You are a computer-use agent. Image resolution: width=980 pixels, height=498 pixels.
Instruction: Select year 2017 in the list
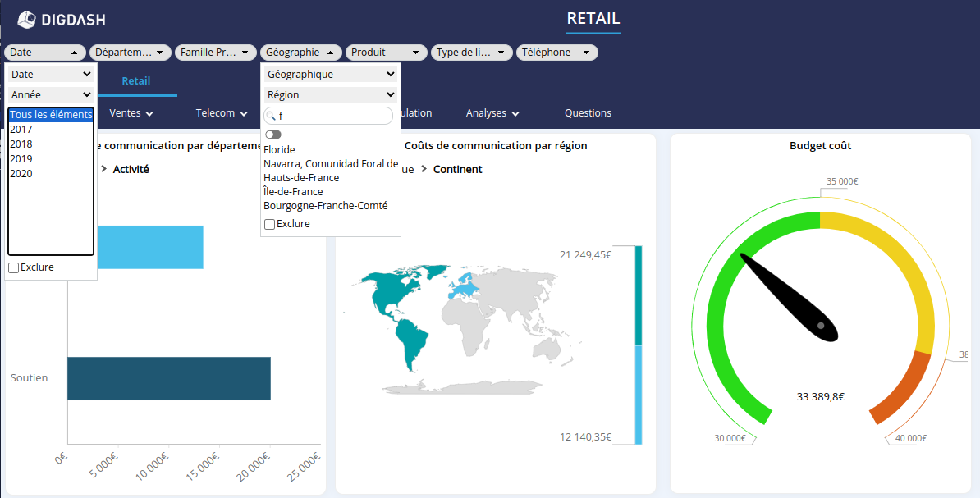pos(51,130)
